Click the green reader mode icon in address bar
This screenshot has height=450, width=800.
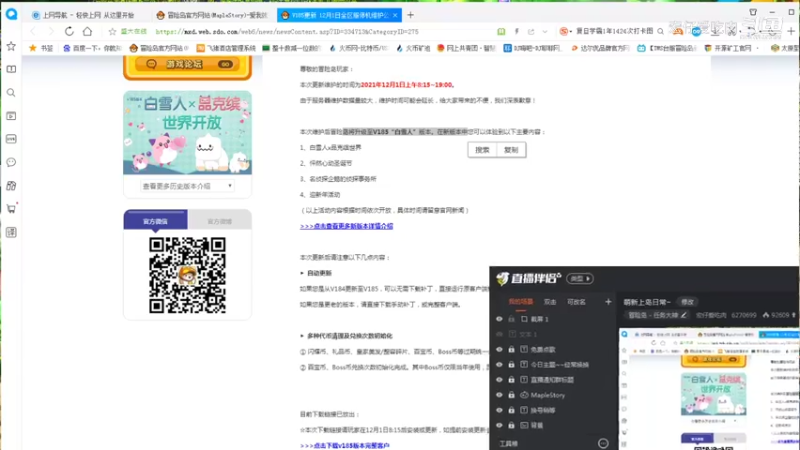click(501, 32)
